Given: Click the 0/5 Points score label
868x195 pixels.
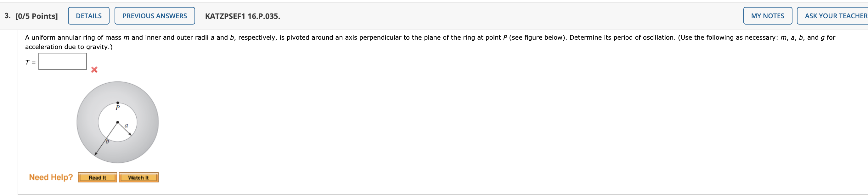Looking at the screenshot, I should click(x=37, y=16).
